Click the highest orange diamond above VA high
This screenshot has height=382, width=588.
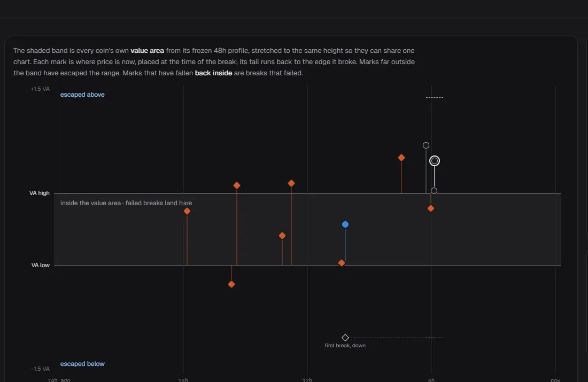pos(401,158)
